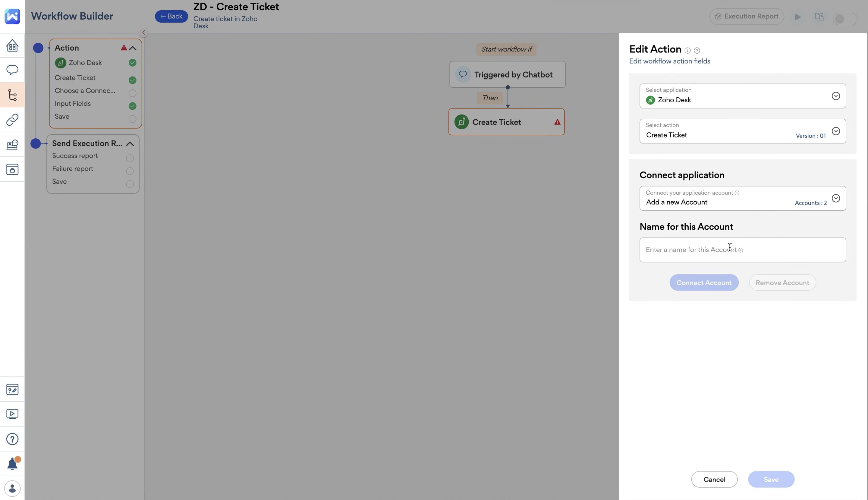Open the notifications bell icon
The image size is (868, 500).
point(12,464)
